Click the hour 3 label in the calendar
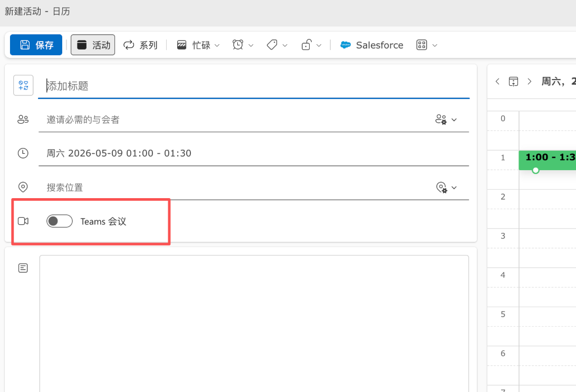The height and width of the screenshot is (392, 576). click(503, 236)
